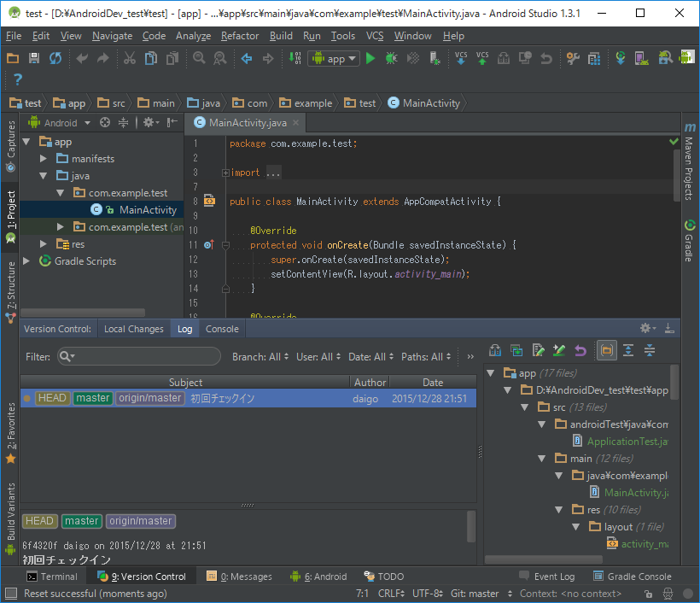
Task: Click the Save All disk icon
Action: point(34,58)
